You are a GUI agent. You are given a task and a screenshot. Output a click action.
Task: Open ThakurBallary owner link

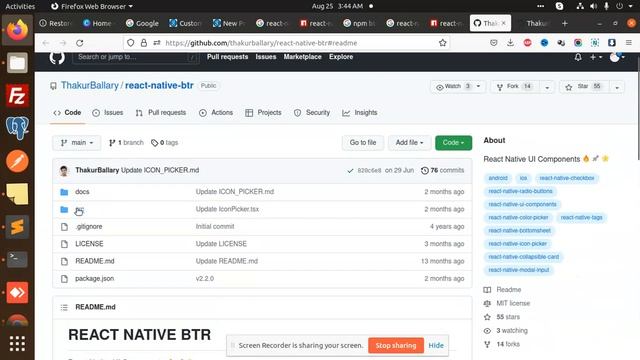90,85
